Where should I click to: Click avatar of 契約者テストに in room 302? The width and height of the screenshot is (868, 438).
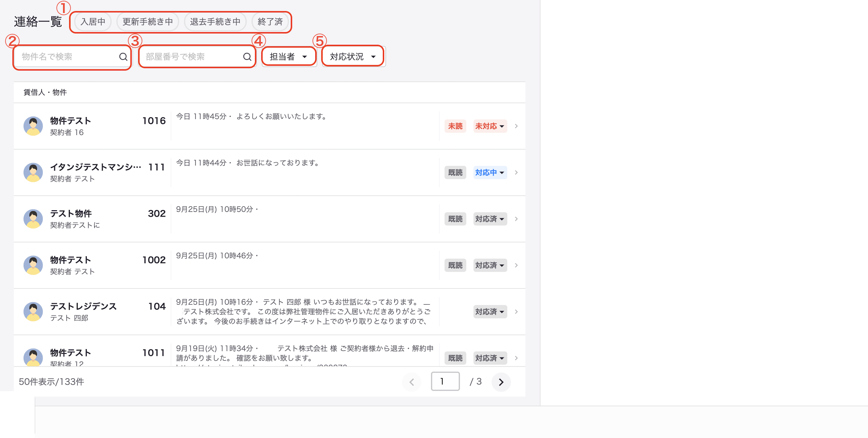pyautogui.click(x=33, y=219)
